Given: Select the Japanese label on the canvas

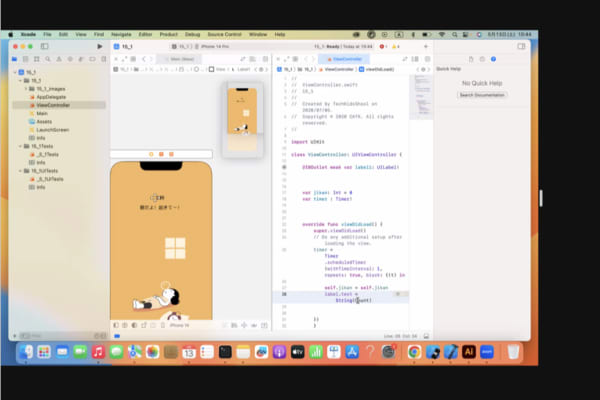Looking at the screenshot, I should [x=159, y=207].
